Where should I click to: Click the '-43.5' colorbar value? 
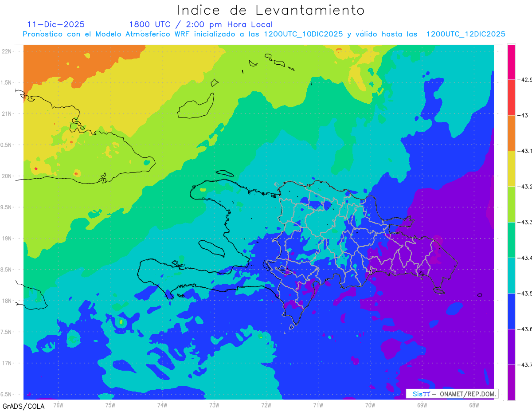(x=524, y=294)
